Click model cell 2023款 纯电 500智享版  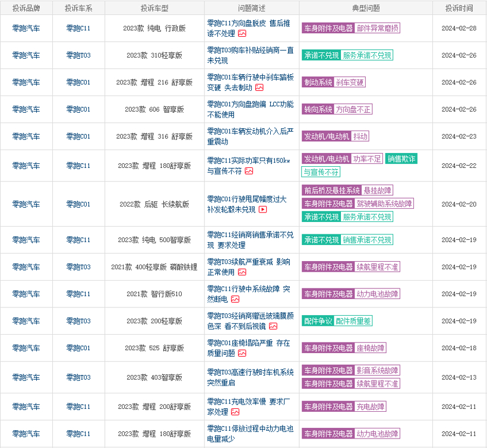(x=154, y=240)
